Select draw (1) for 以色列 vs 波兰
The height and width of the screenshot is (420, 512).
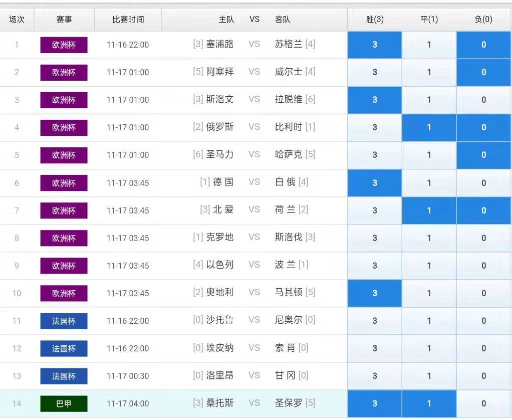[x=429, y=266]
